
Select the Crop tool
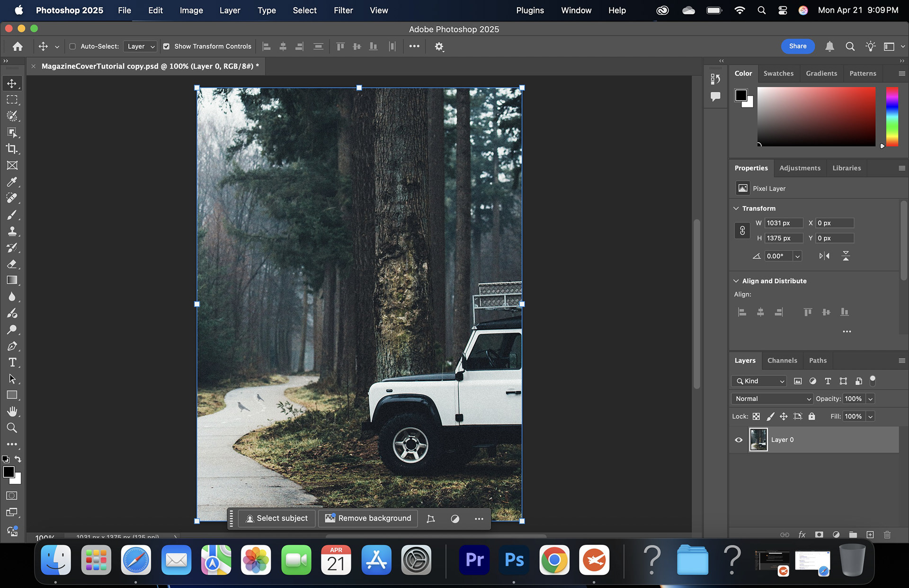pyautogui.click(x=12, y=149)
